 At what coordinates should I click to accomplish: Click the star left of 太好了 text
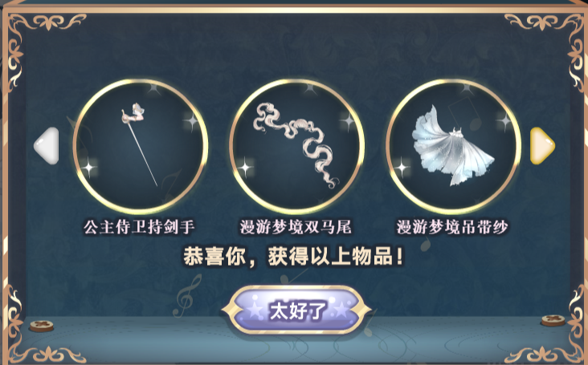255,310
